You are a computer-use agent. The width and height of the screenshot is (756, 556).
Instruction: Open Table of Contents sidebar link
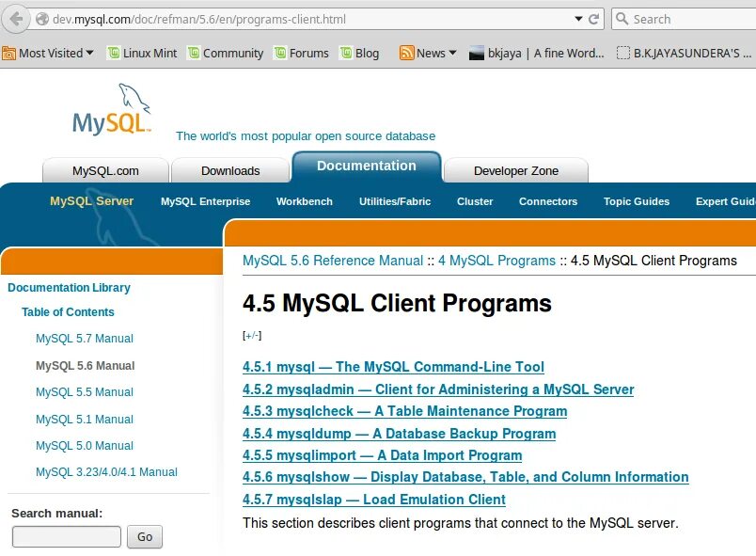click(68, 312)
